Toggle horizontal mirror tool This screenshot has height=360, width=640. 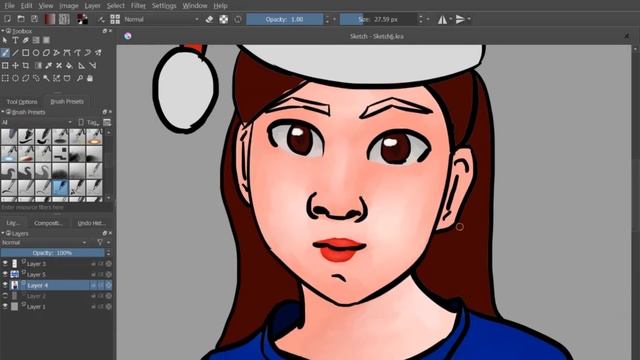point(442,19)
